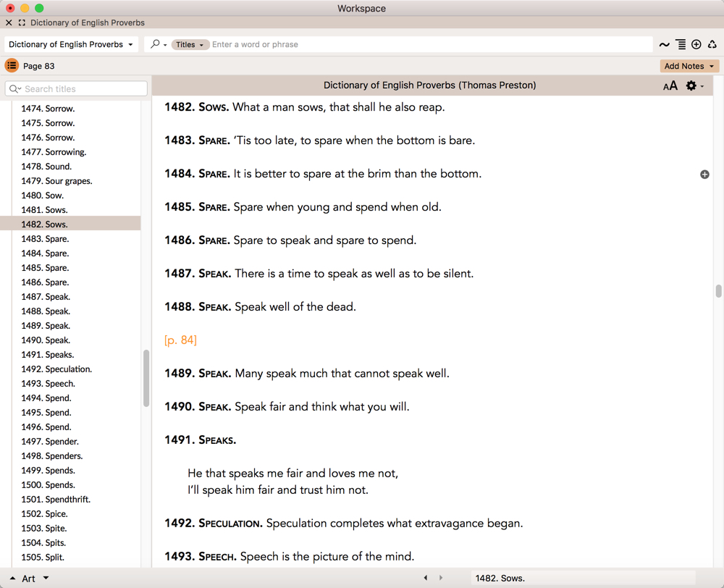Close the Dictionary of English Proverbs tab
Viewport: 724px width, 588px height.
(x=9, y=22)
